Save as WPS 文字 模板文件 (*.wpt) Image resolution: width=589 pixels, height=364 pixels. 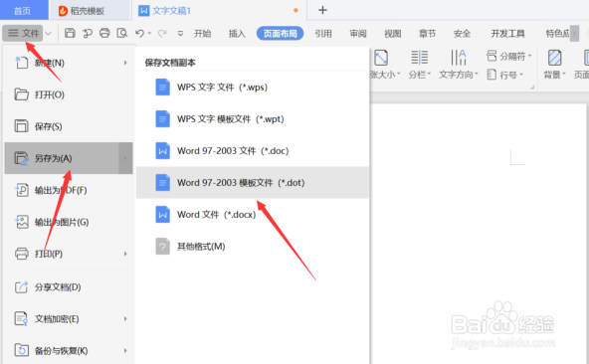(253, 119)
